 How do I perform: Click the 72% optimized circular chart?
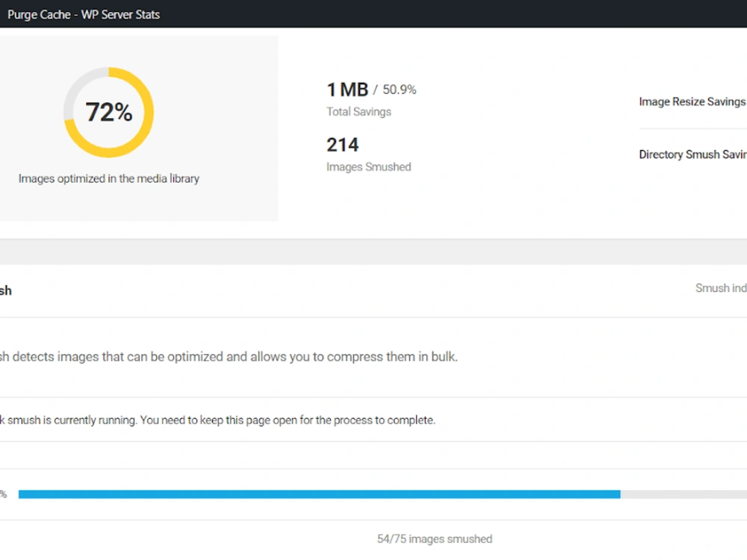pos(108,113)
